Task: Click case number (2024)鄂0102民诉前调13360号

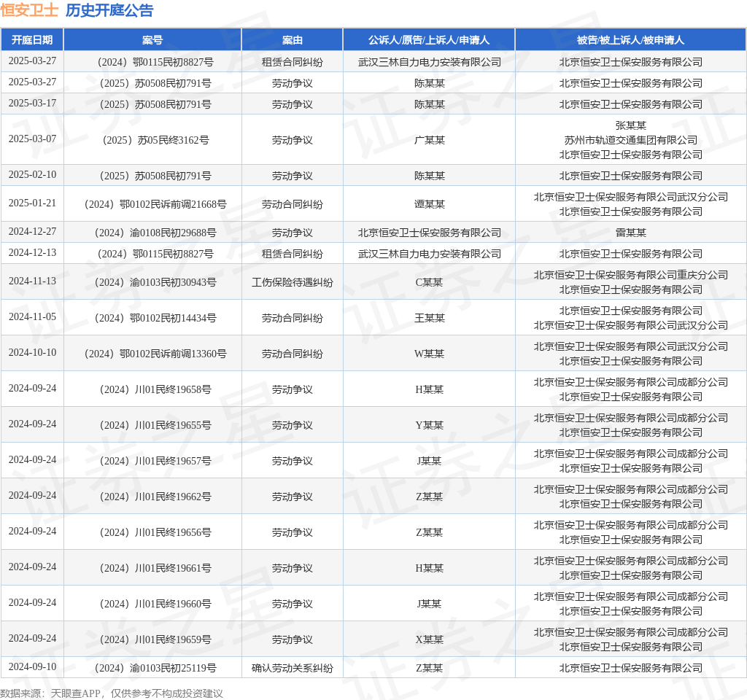Action: [x=156, y=354]
